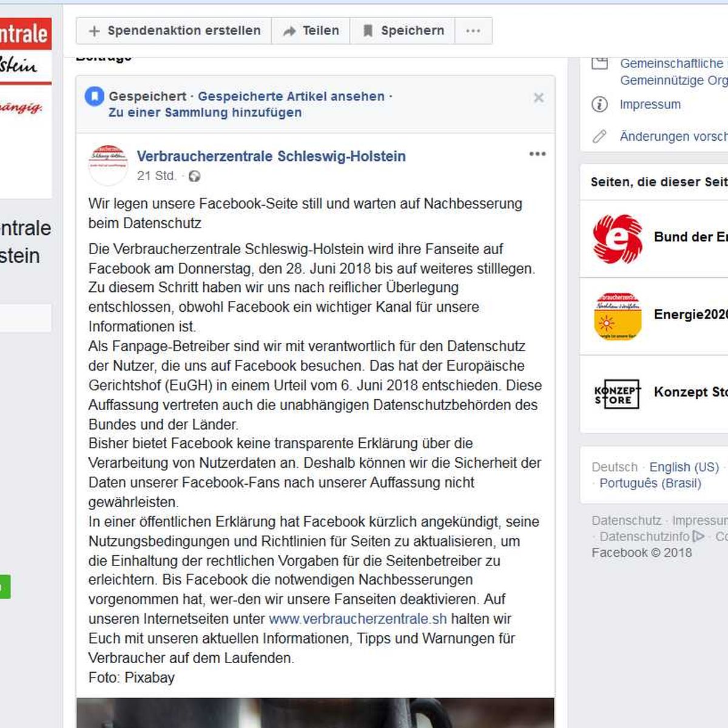
Task: Click the Teilen share button
Action: [x=311, y=31]
